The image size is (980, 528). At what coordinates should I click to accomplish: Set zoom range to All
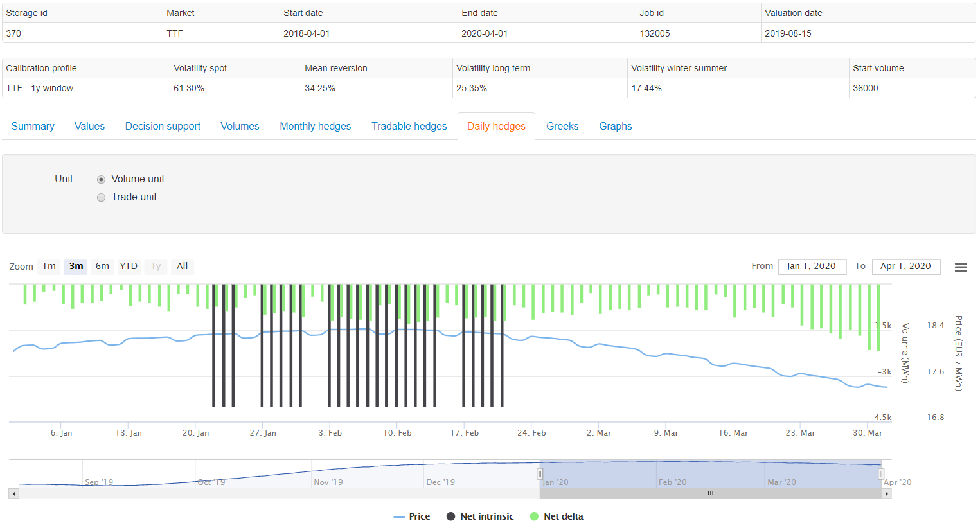coord(183,267)
